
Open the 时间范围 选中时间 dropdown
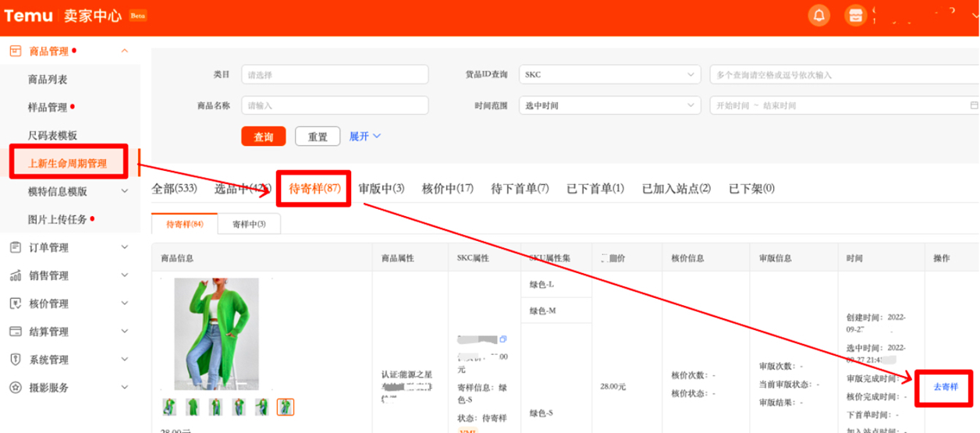click(609, 105)
